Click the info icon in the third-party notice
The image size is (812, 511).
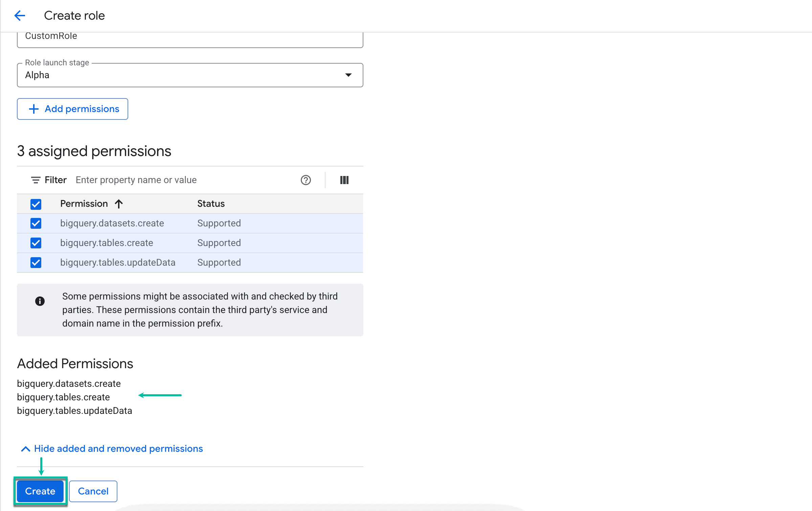point(40,301)
